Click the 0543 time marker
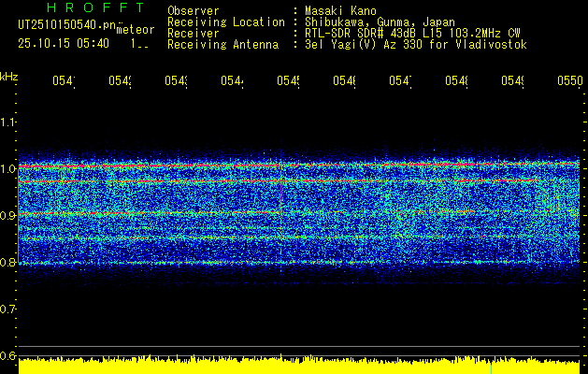The width and height of the screenshot is (588, 374). [x=177, y=80]
